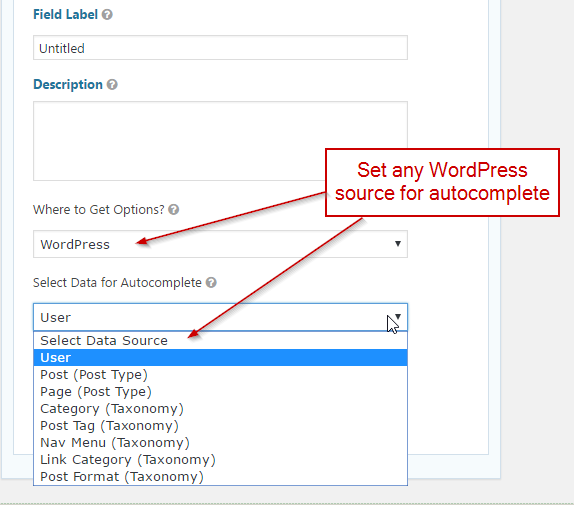Viewport: 574px width, 505px height.
Task: Open the WordPress options source dropdown
Action: [220, 244]
